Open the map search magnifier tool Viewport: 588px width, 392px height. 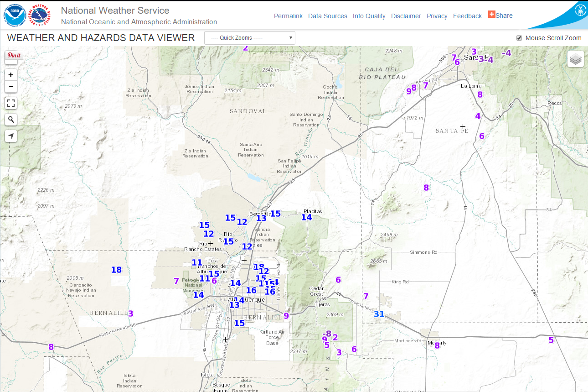[x=11, y=120]
